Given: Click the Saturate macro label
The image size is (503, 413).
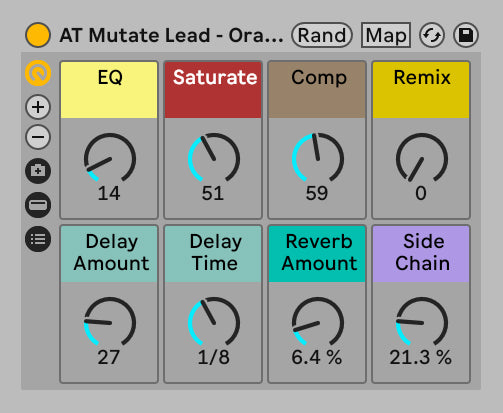Looking at the screenshot, I should (215, 77).
